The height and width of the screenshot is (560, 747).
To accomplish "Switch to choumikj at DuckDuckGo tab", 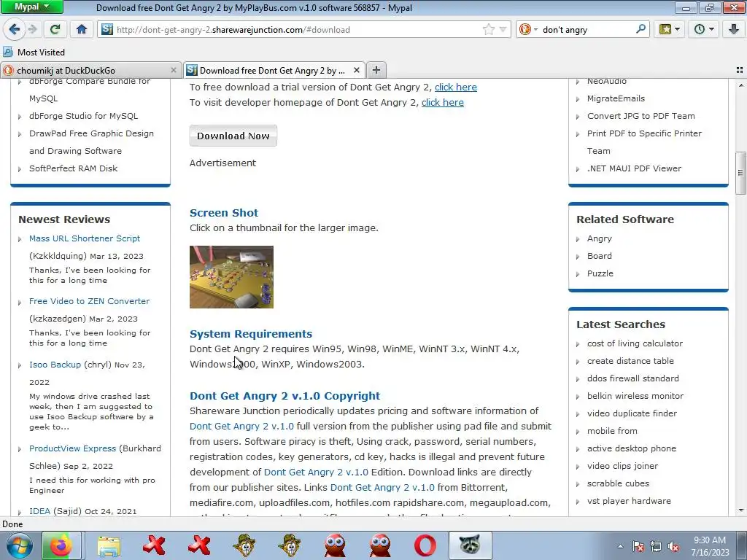I will pos(90,71).
